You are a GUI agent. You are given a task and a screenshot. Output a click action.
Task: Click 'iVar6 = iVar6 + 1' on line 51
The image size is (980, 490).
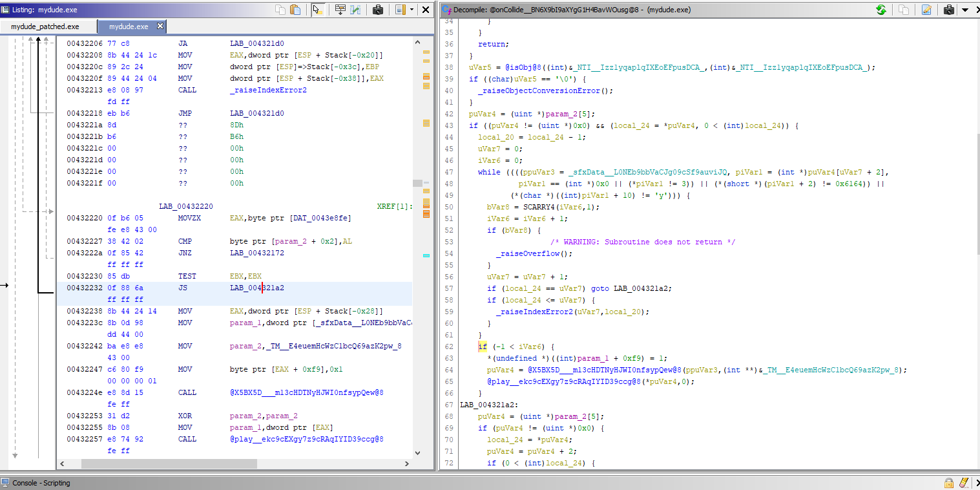(x=528, y=218)
